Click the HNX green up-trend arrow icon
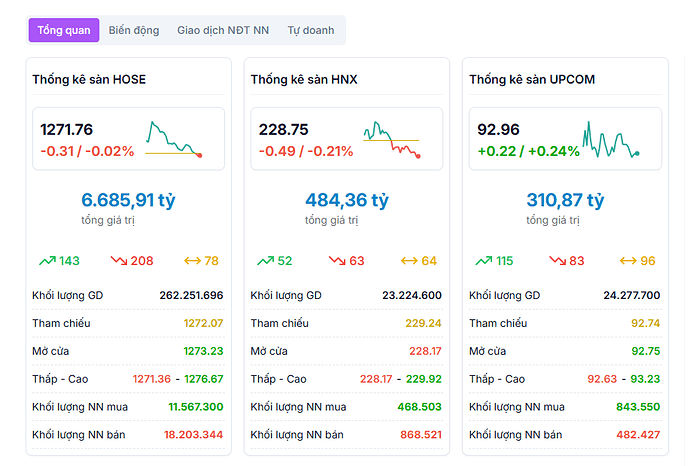The height and width of the screenshot is (466, 690). tap(265, 261)
